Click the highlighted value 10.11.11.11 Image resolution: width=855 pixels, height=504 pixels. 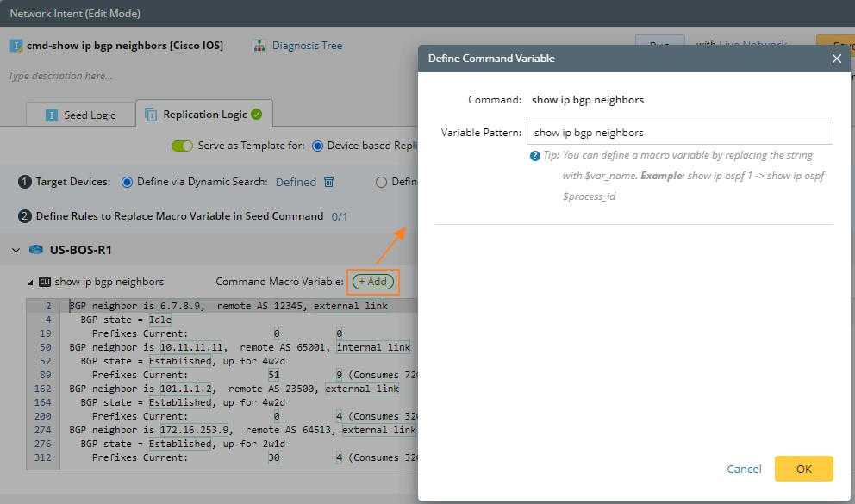pyautogui.click(x=191, y=347)
